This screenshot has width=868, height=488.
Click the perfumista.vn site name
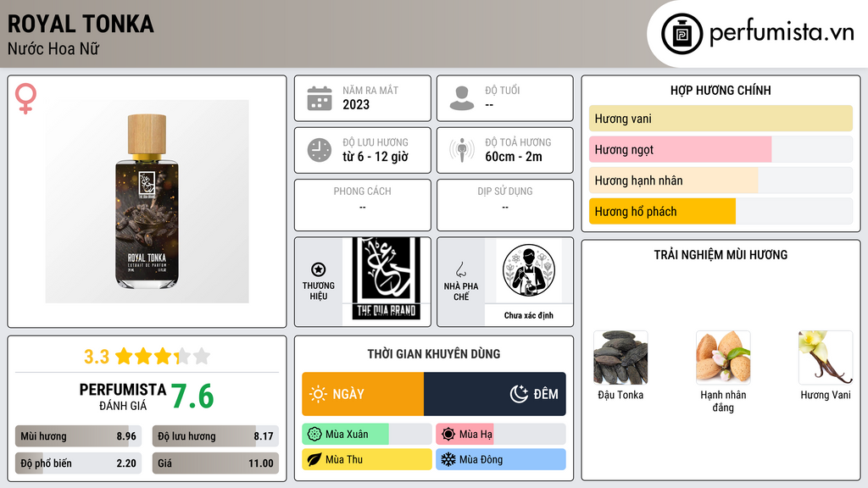click(782, 33)
